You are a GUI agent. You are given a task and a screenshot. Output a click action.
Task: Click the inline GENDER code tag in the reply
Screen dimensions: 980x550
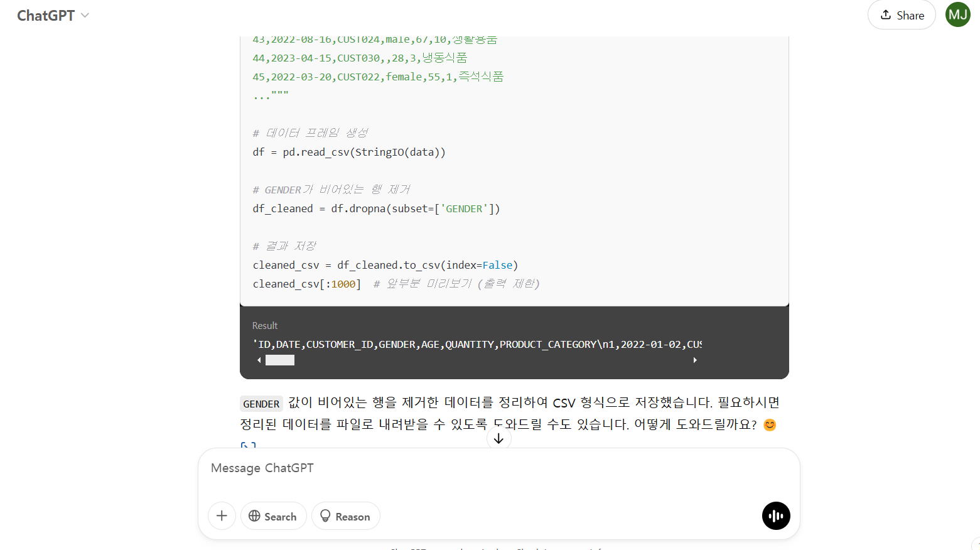click(x=261, y=404)
